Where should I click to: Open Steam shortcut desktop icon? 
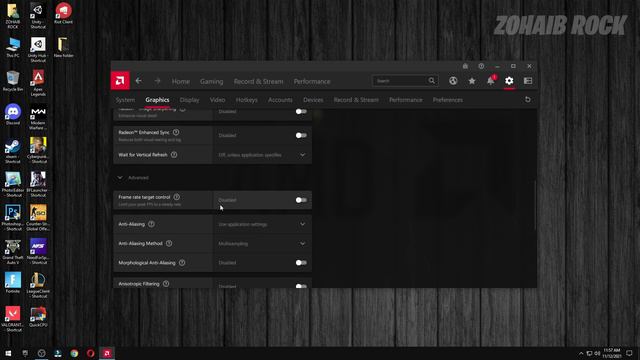click(13, 151)
